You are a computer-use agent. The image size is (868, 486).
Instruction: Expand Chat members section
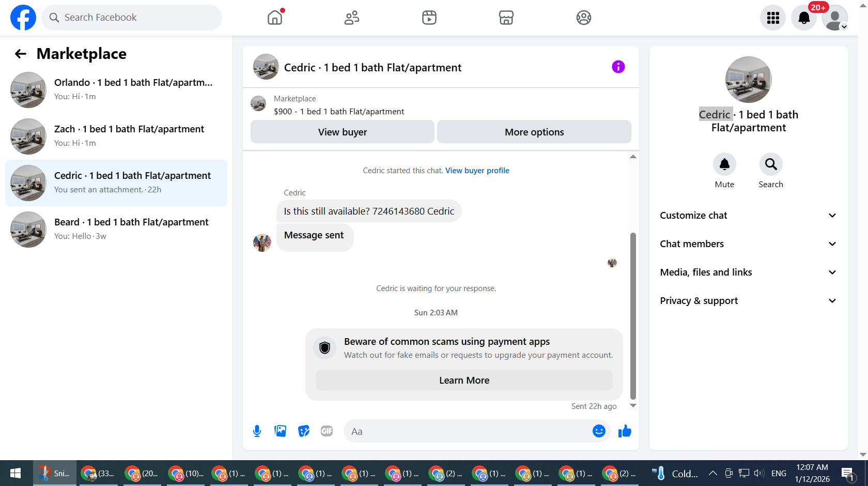tap(749, 244)
